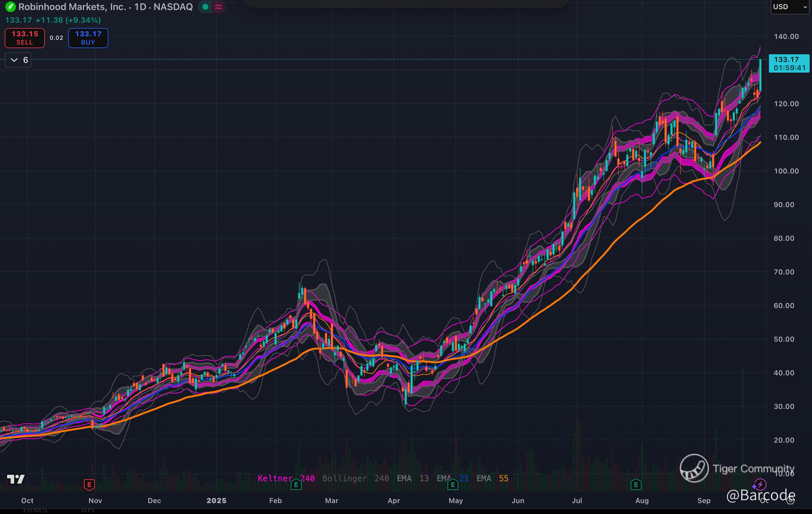
Task: Click the Robinhood green feather logo
Action: coord(10,7)
